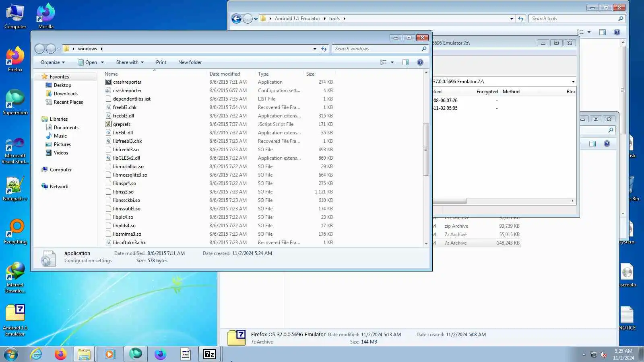The image size is (644, 362).
Task: Open recent pages dropdown in tools window
Action: pyautogui.click(x=256, y=19)
